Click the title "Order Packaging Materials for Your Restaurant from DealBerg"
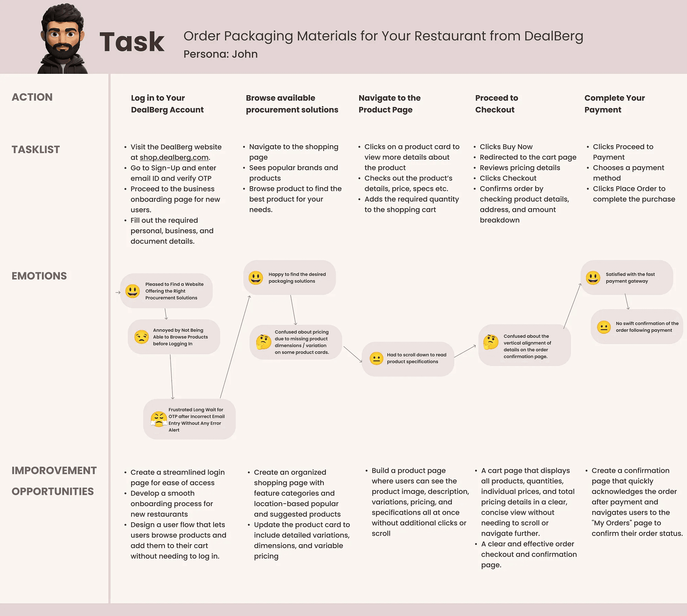 [x=383, y=36]
